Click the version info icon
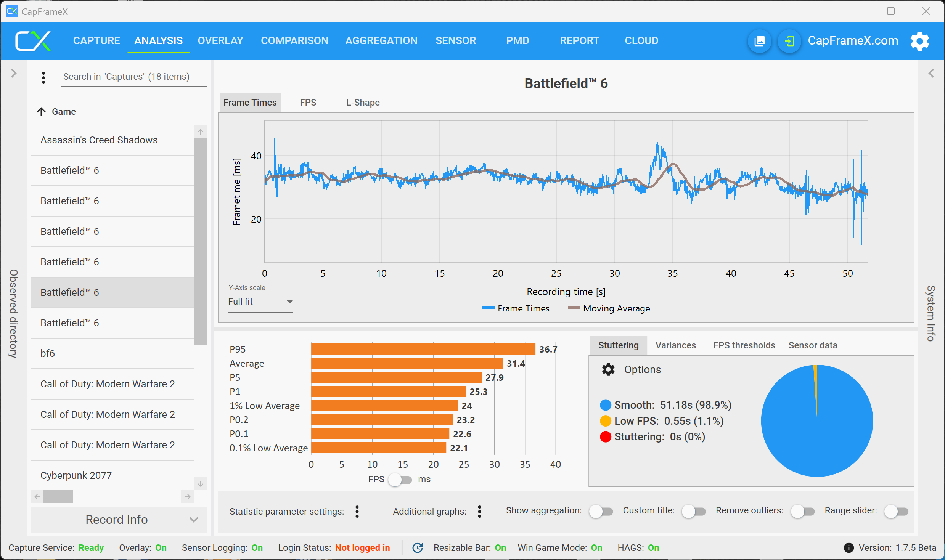This screenshot has width=945, height=560. tap(849, 548)
